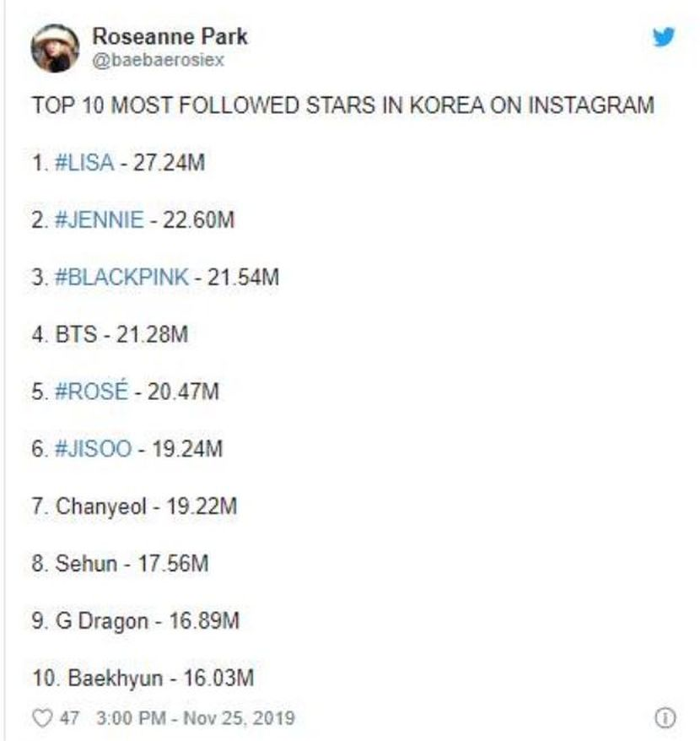Click the BTS - 21.28M line
This screenshot has width=700, height=741.
click(x=110, y=334)
